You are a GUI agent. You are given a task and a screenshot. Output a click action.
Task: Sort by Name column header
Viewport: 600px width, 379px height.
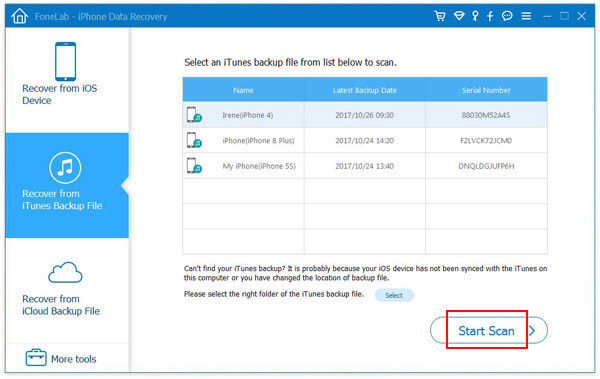243,90
